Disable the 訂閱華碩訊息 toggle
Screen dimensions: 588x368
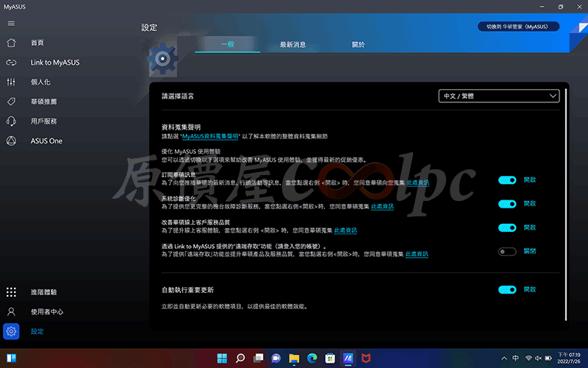pyautogui.click(x=507, y=180)
